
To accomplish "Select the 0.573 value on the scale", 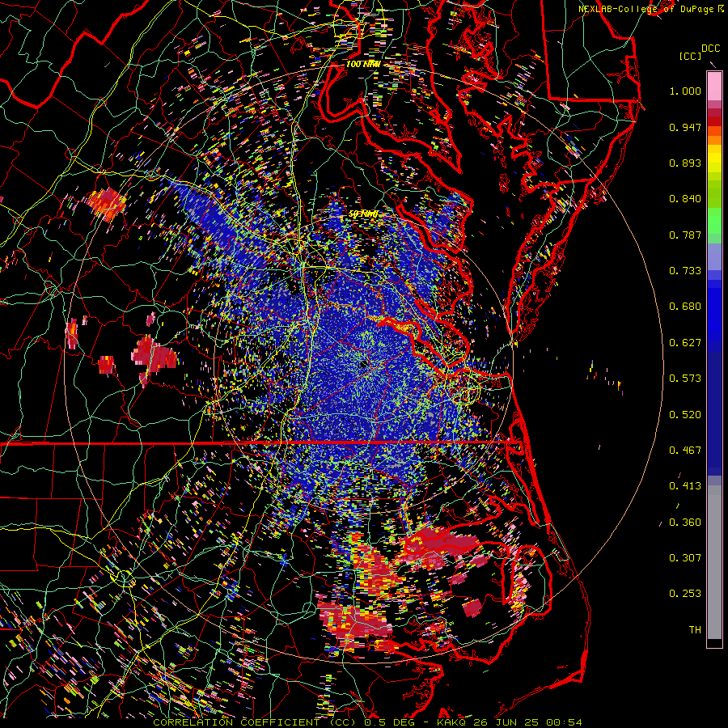I will click(685, 379).
